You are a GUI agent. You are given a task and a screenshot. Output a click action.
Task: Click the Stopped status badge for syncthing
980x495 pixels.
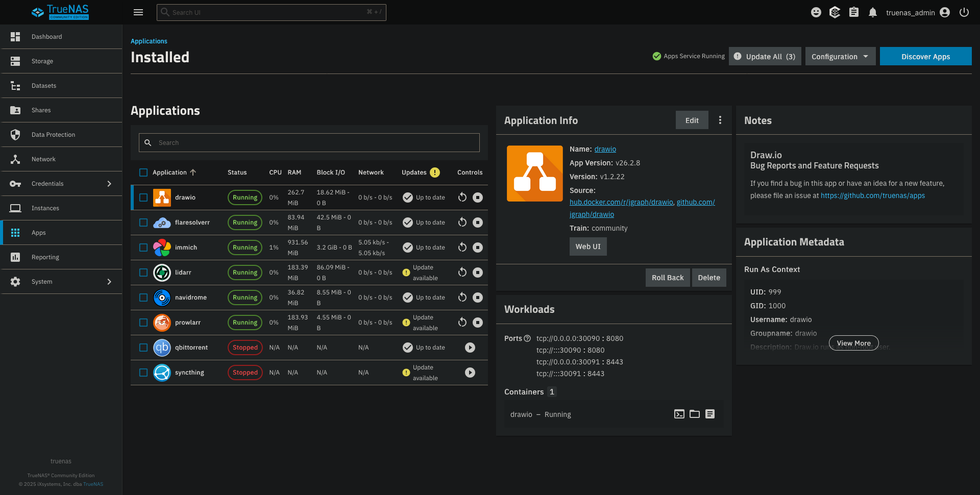point(245,373)
